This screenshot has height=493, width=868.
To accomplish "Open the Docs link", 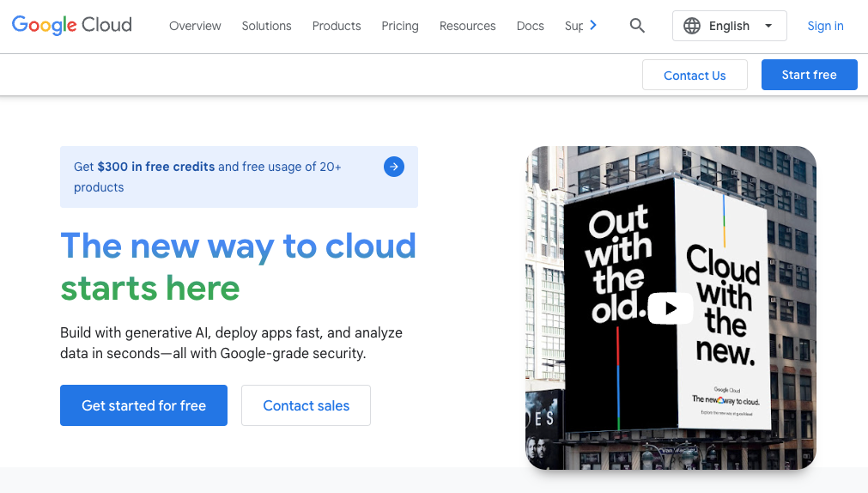I will [x=531, y=26].
